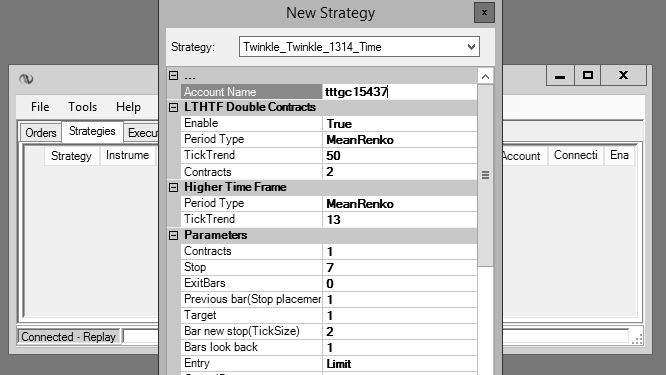Collapse the LTHTF Double Contracts section

click(x=173, y=107)
